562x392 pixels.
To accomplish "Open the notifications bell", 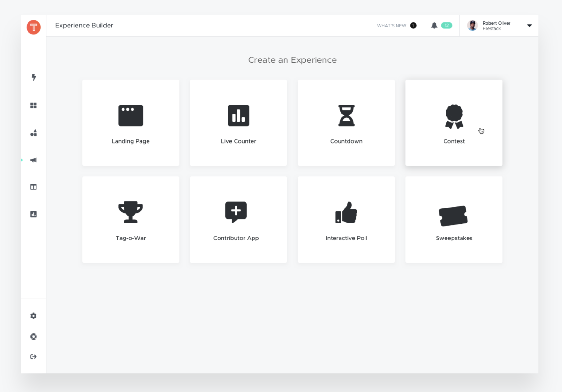I will click(x=434, y=25).
